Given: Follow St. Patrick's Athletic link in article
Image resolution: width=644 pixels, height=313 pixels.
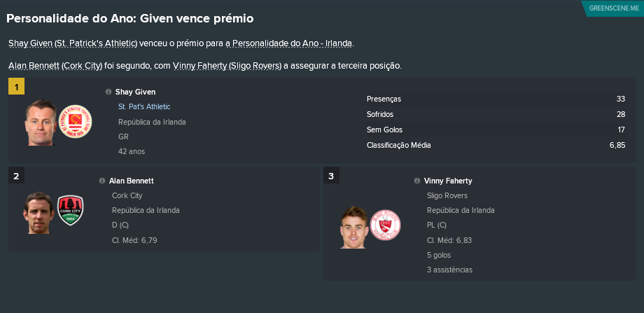Looking at the screenshot, I should (96, 43).
